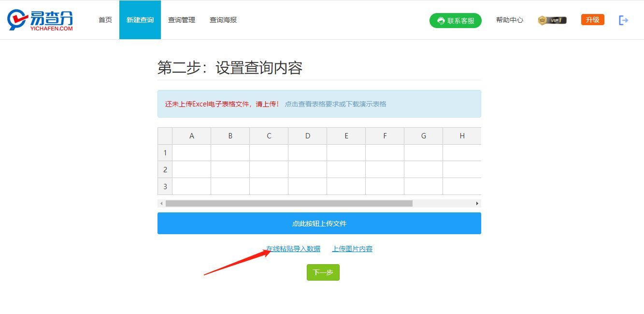This screenshot has height=314, width=644.
Task: Open the 查询管理 tab
Action: [x=181, y=20]
